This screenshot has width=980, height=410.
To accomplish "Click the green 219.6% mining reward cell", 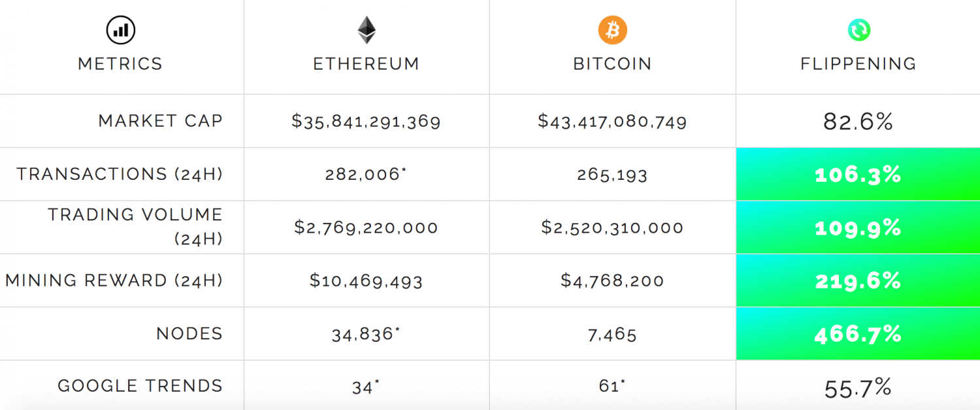I will point(858,281).
